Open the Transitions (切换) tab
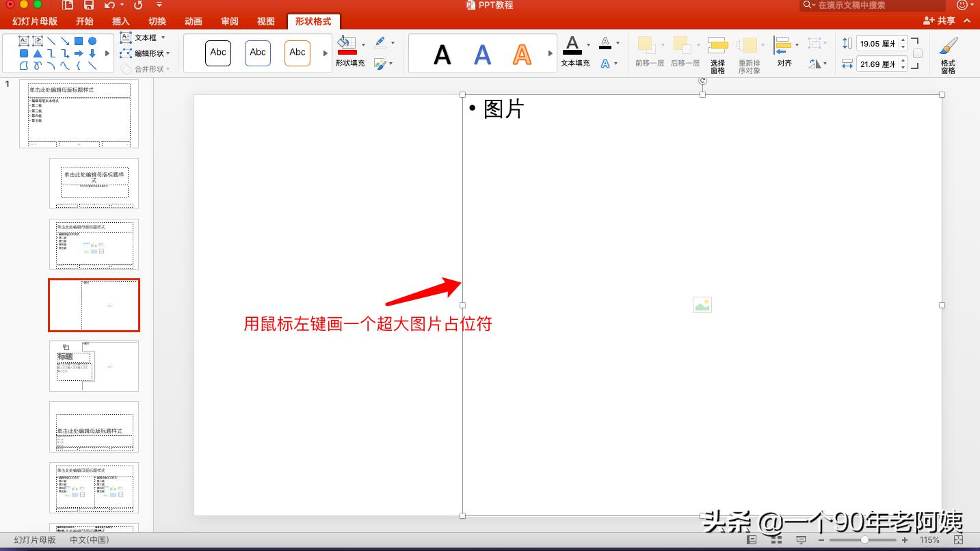The height and width of the screenshot is (551, 980). pyautogui.click(x=157, y=21)
